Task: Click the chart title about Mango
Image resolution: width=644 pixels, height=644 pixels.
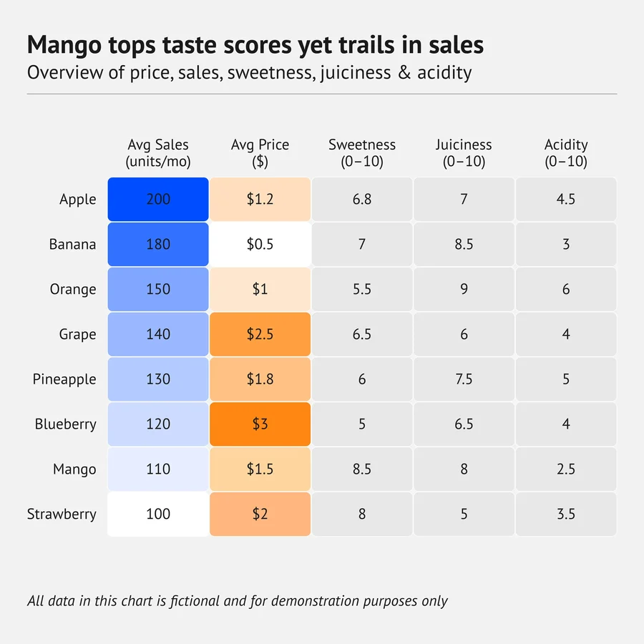Action: coord(255,45)
